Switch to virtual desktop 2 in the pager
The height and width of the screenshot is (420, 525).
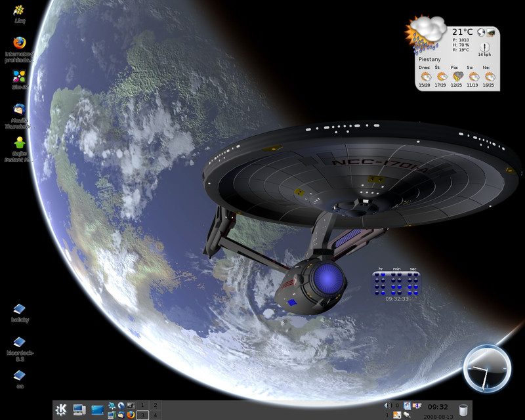click(x=155, y=405)
